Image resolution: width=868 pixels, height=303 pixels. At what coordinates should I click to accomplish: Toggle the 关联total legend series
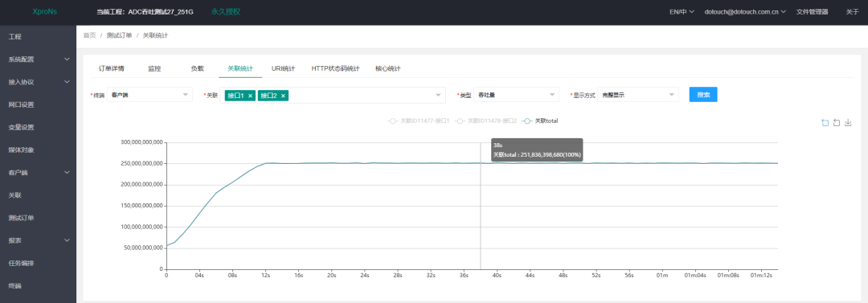[x=540, y=121]
